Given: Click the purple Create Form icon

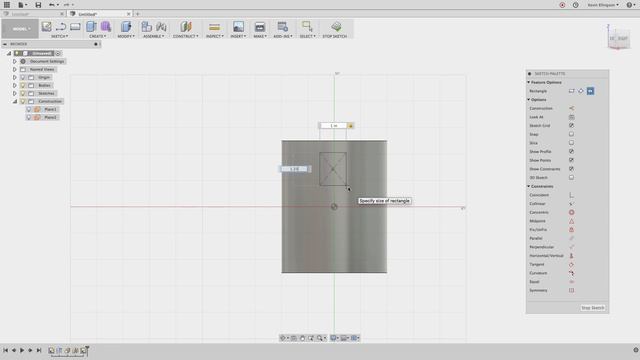Looking at the screenshot, I should click(x=106, y=27).
